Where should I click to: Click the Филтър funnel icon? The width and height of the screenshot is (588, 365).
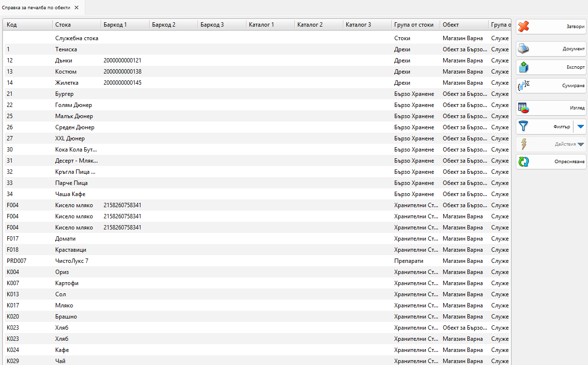tap(524, 126)
